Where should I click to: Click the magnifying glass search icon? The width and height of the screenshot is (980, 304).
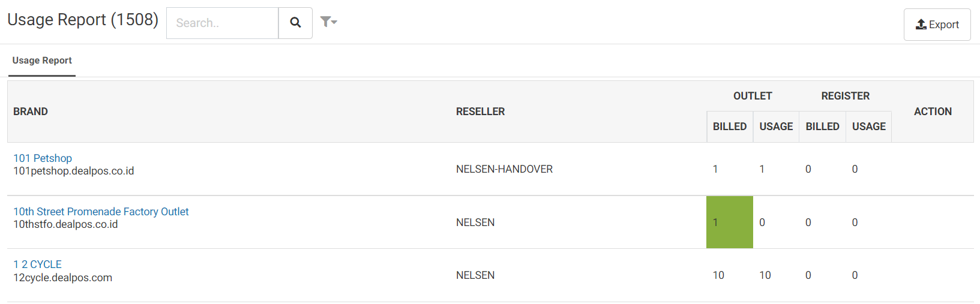click(x=295, y=23)
